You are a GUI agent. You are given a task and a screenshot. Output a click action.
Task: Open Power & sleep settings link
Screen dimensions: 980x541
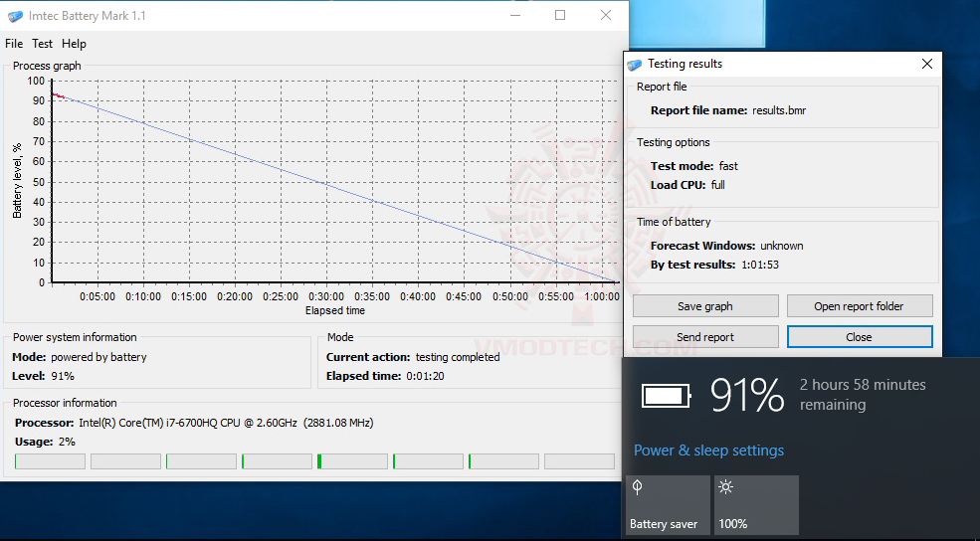708,451
